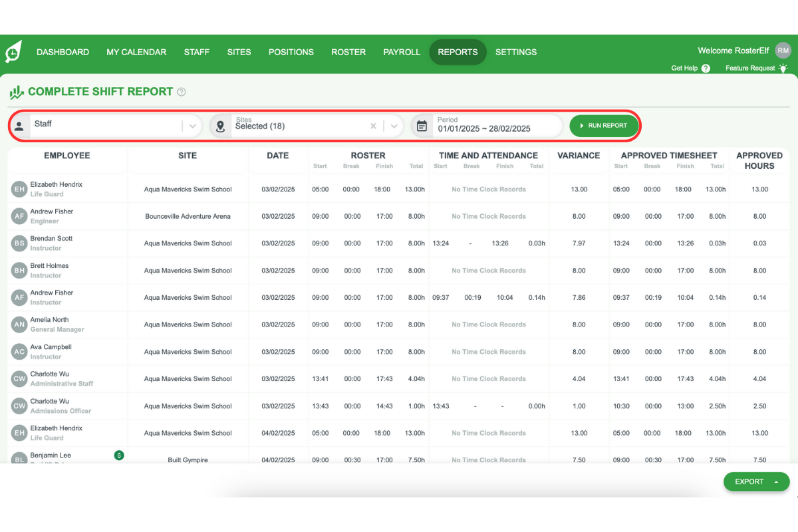Export the shift report
The image size is (798, 532).
(749, 481)
